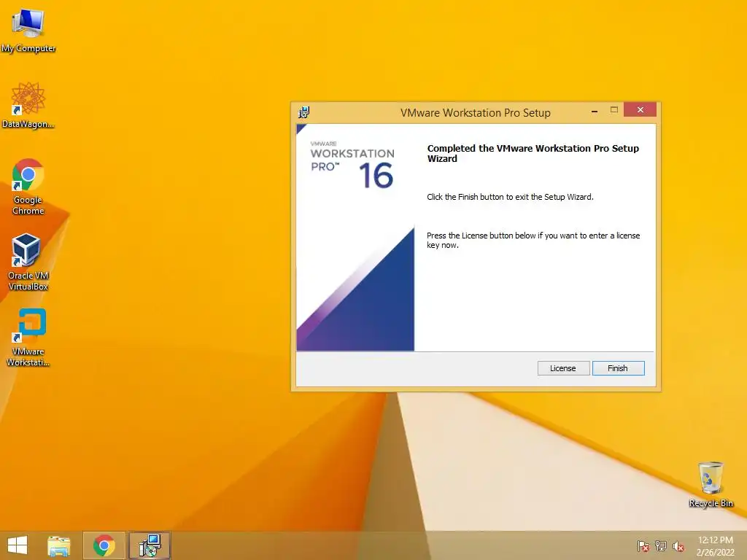Minimize the VMware Setup window
747x560 pixels.
[x=595, y=111]
